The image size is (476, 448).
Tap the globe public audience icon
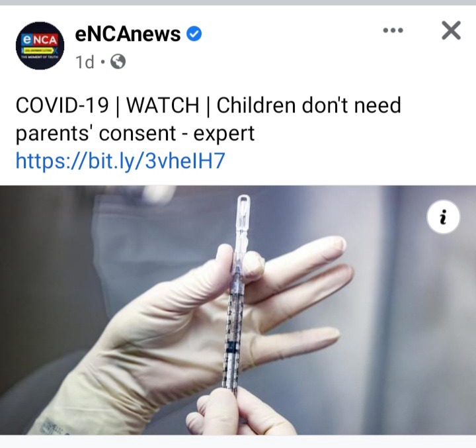(118, 62)
